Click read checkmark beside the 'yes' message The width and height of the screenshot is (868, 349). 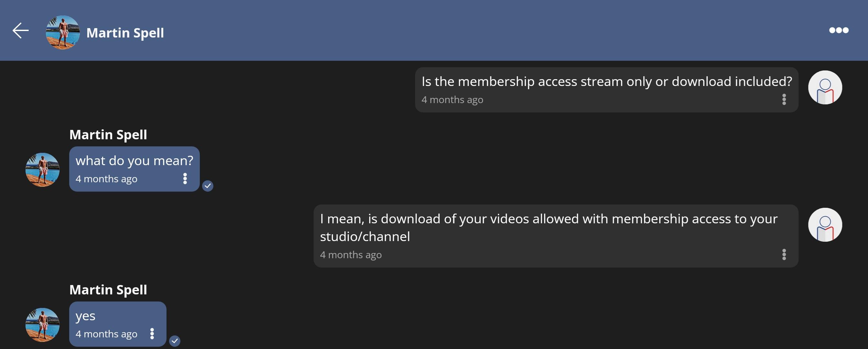point(175,341)
